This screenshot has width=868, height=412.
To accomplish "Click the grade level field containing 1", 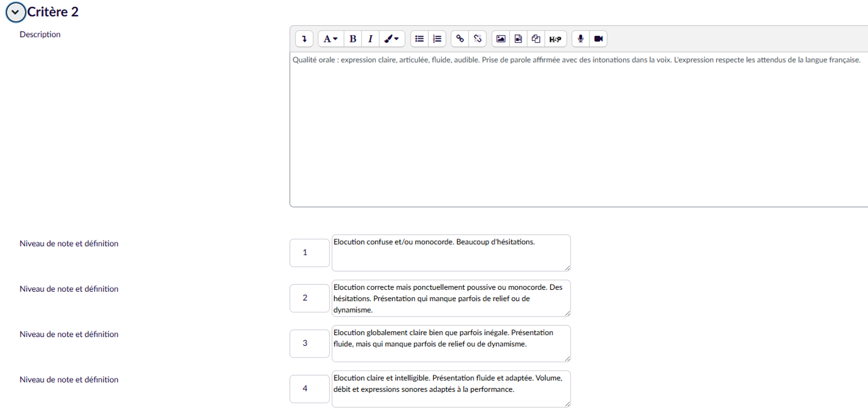I will 309,253.
